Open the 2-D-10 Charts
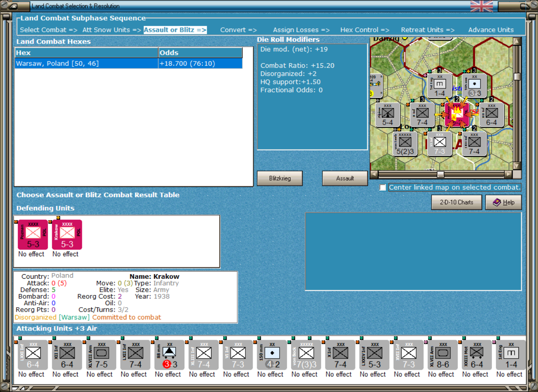Screen dimensions: 538x392 pyautogui.click(x=456, y=202)
